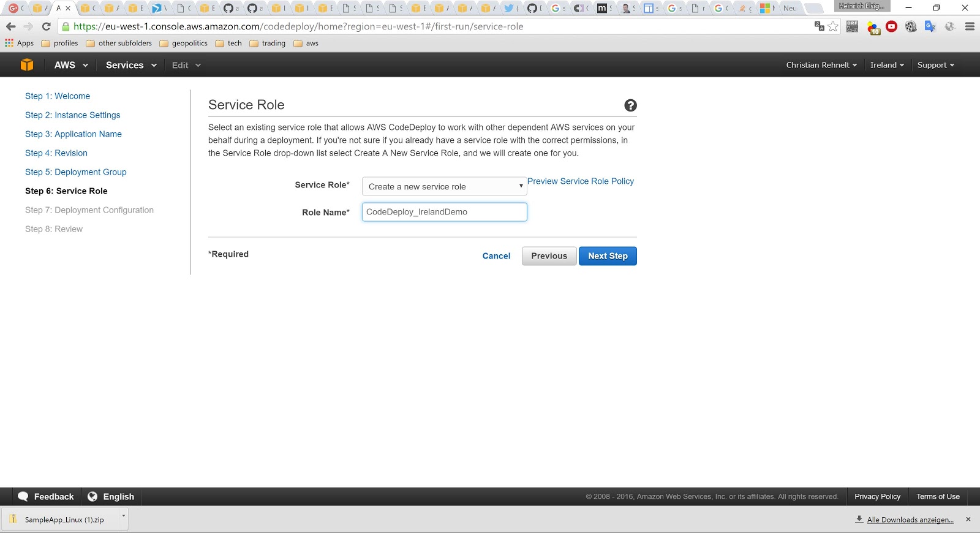The height and width of the screenshot is (533, 980).
Task: Open the Terms of Use link
Action: [x=938, y=497]
